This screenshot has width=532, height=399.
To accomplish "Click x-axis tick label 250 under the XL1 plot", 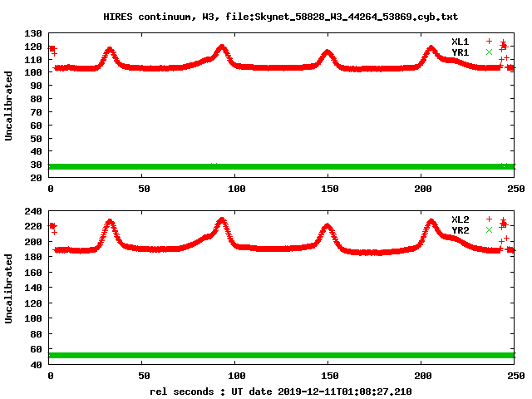I will click(x=516, y=189).
